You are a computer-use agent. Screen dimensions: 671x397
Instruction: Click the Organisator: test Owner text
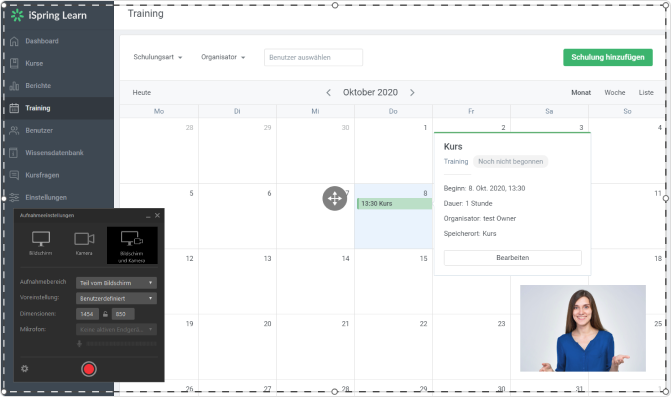(480, 219)
